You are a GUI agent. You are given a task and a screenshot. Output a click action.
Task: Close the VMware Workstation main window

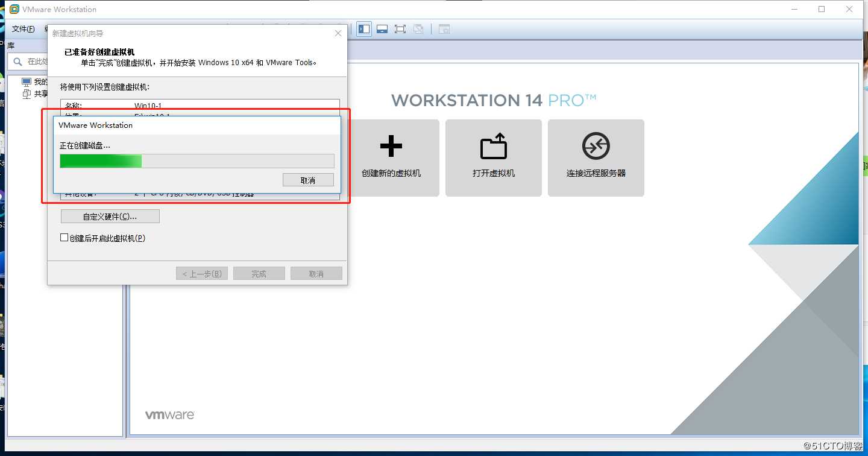pyautogui.click(x=849, y=9)
